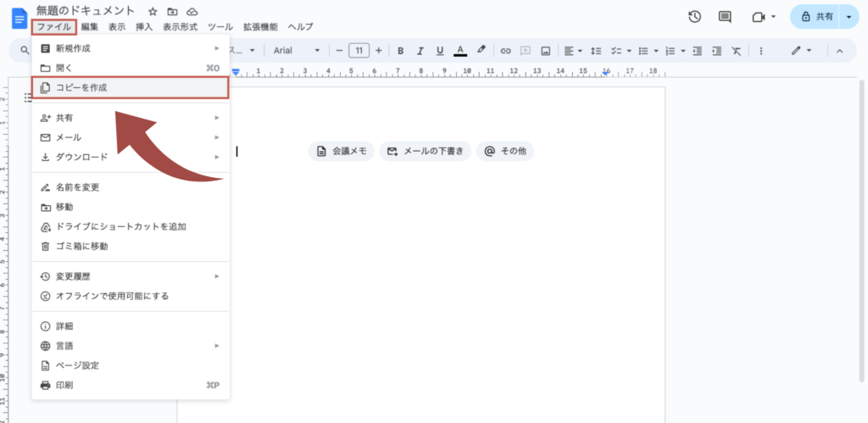The width and height of the screenshot is (868, 423).
Task: Toggle underline formatting
Action: pos(439,51)
